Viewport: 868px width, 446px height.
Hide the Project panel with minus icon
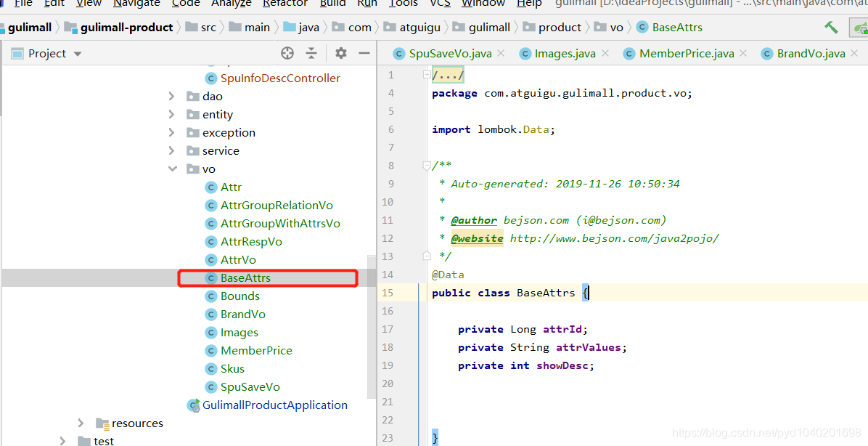coord(364,53)
